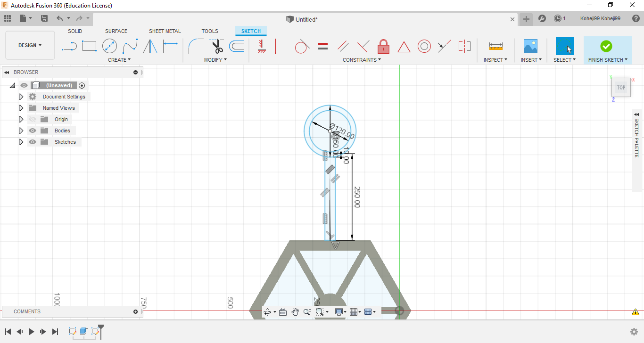Switch to the SKETCH tab
Viewport: 644px width, 343px height.
(x=251, y=31)
